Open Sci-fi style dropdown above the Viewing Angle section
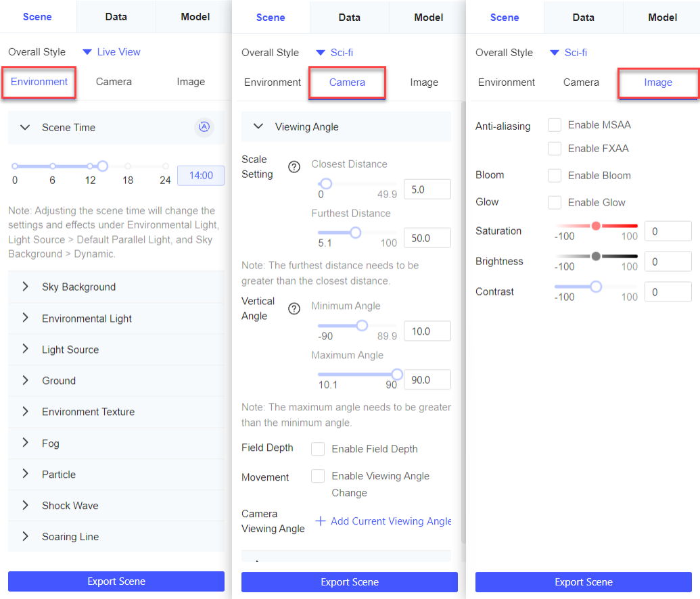The height and width of the screenshot is (599, 700). click(x=334, y=53)
